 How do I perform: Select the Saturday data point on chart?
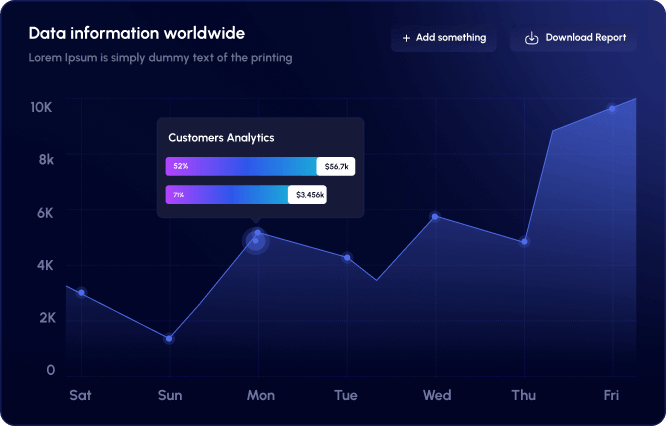(81, 293)
